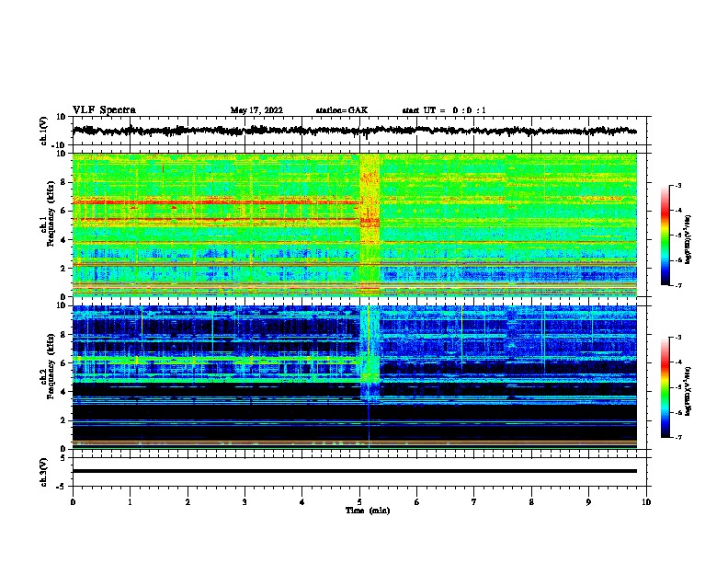The width and height of the screenshot is (728, 563).
Task: Click the ch.1 color bar log(PSD) label
Action: coord(688,240)
